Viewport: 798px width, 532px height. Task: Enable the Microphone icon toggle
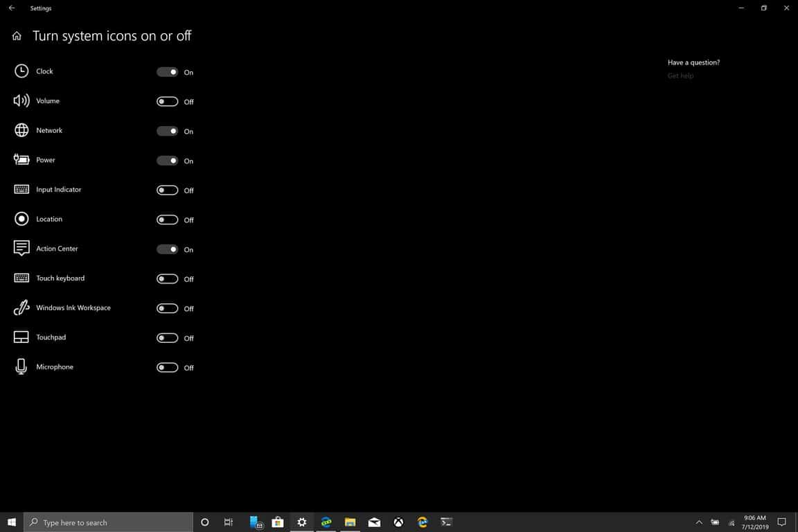167,368
